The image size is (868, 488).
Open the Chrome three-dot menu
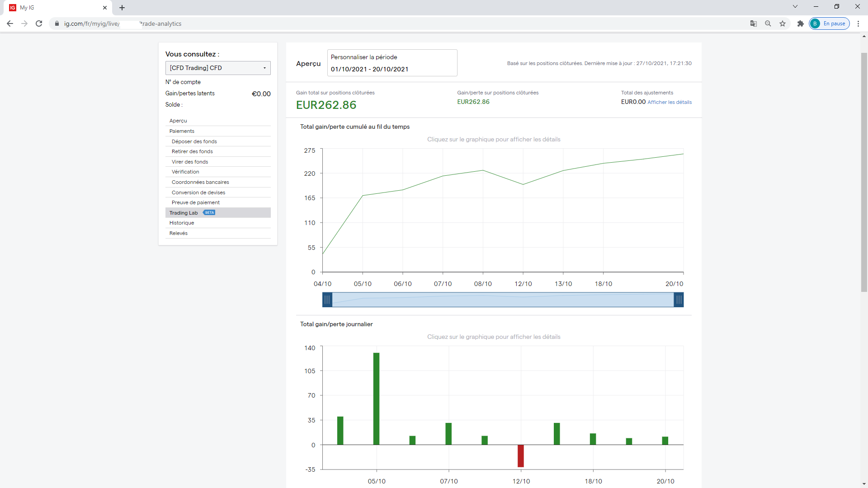click(x=858, y=23)
